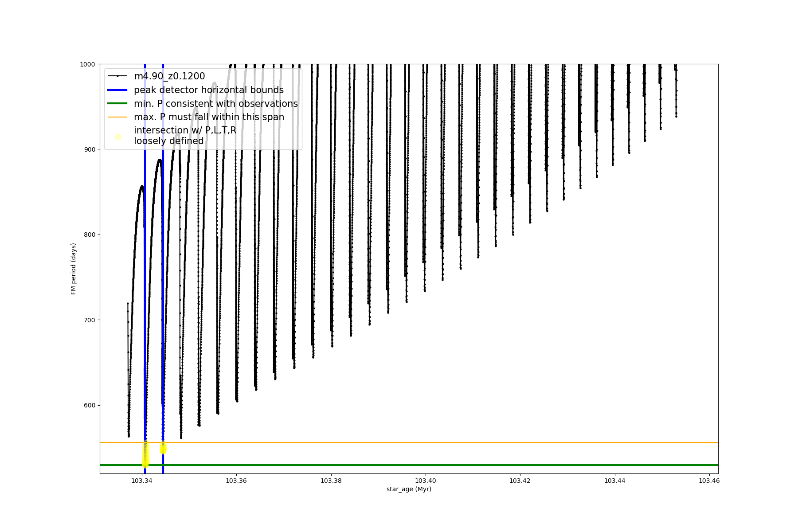The image size is (798, 532).
Task: Click the 103.46 x-axis tick label
Action: (x=709, y=481)
